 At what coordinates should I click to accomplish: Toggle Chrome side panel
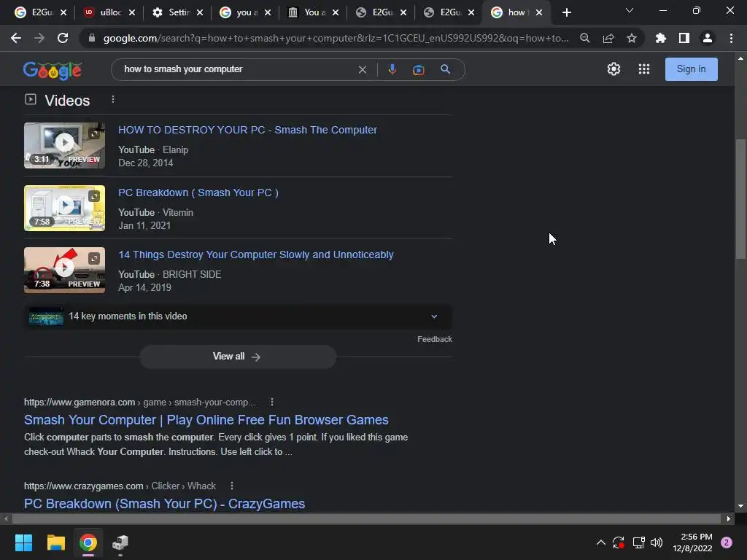(x=684, y=38)
